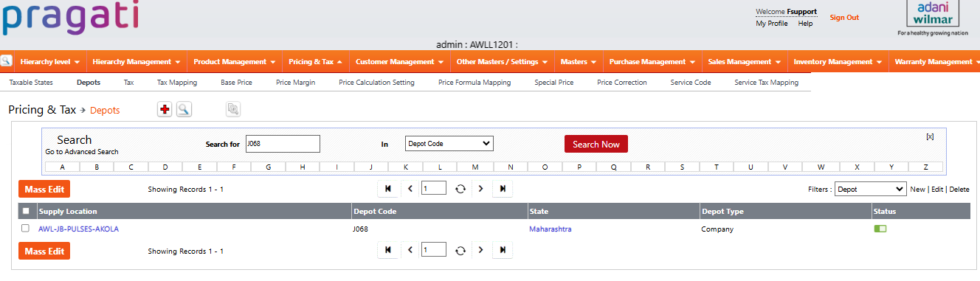Go to first page in bottom pager
This screenshot has height=281, width=980.
click(x=388, y=251)
